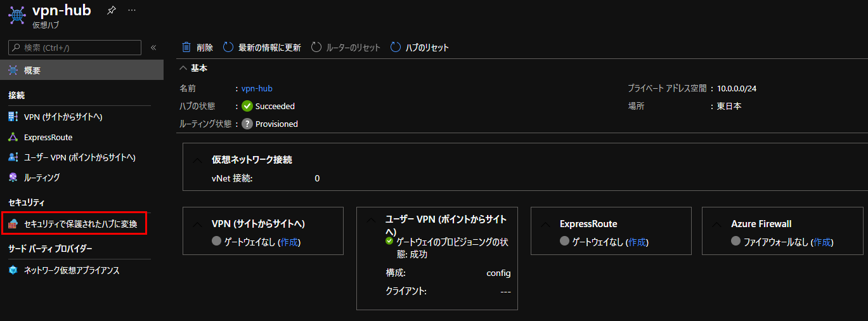
Task: Click the ルーティング sidebar icon
Action: pos(13,178)
